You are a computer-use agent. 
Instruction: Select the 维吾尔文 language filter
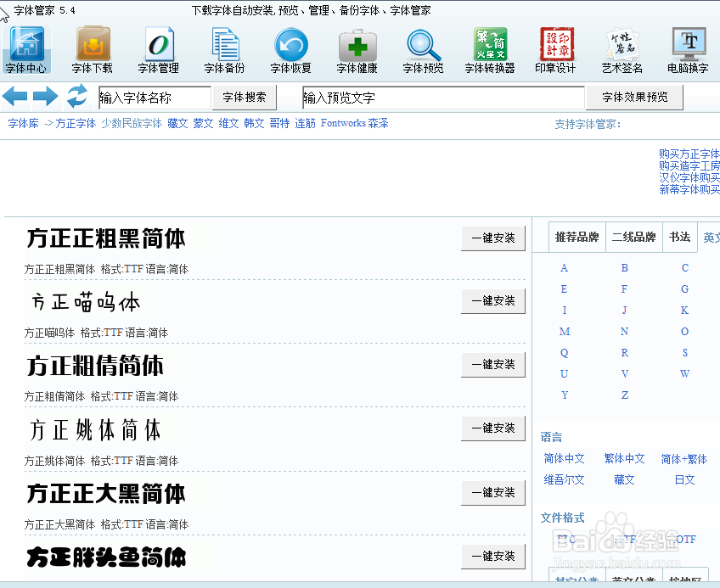click(x=565, y=480)
